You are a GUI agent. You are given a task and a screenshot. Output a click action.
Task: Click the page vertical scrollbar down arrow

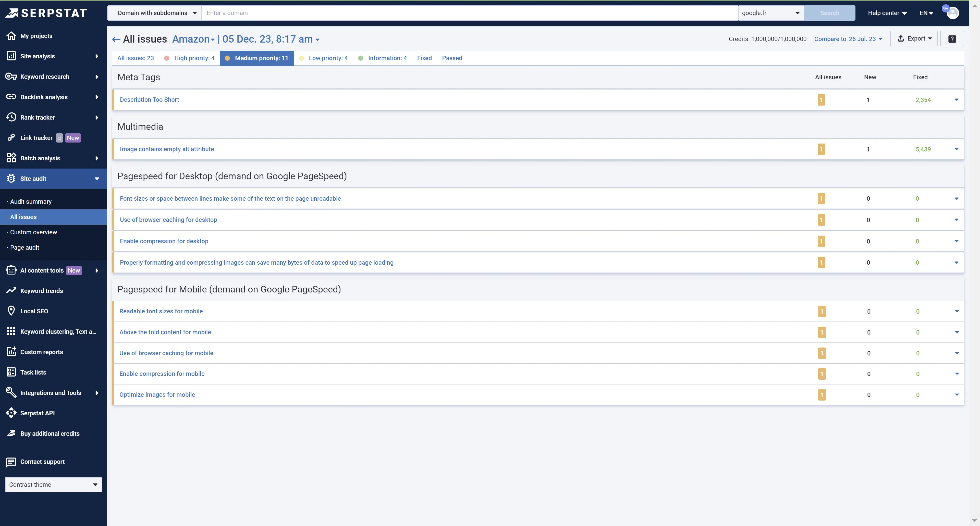(974, 521)
